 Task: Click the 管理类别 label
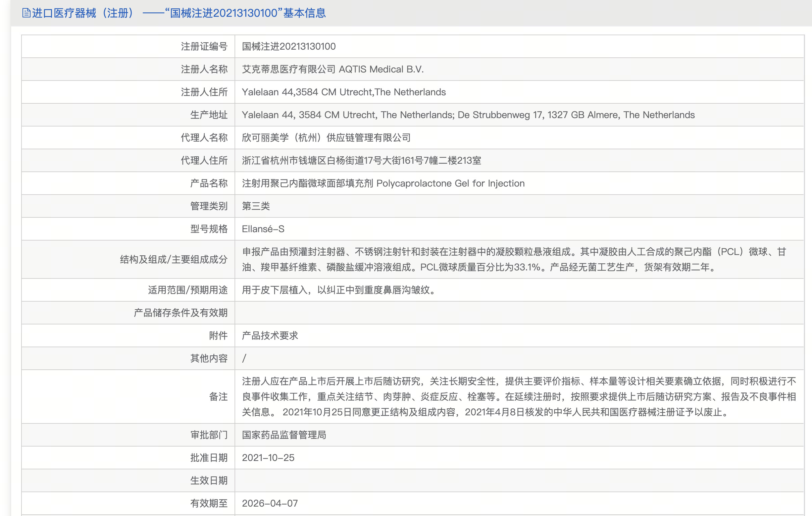(x=209, y=206)
